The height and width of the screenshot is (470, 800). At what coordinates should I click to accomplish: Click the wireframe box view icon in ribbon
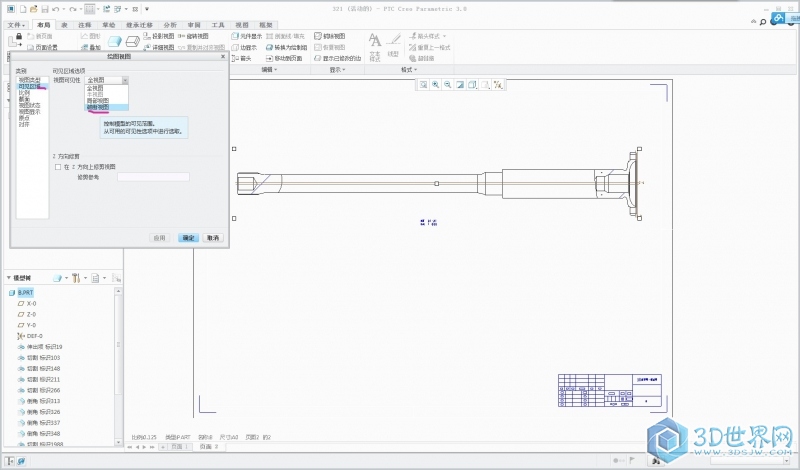133,41
